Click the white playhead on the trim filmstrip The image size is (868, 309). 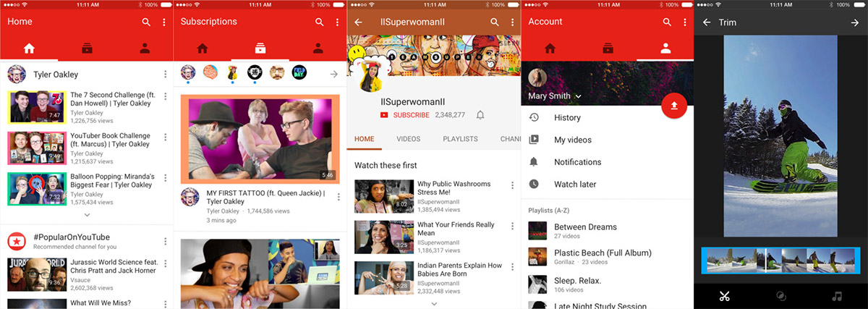766,261
